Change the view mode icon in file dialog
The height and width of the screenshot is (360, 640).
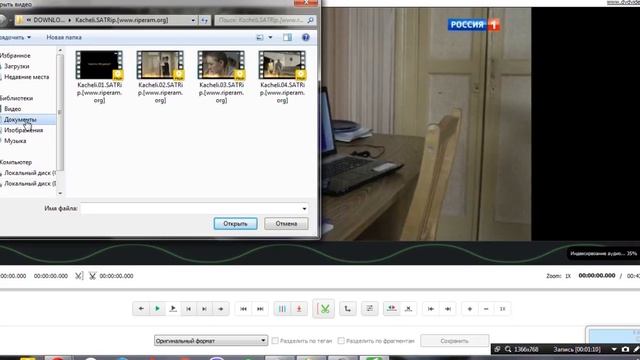click(260, 37)
